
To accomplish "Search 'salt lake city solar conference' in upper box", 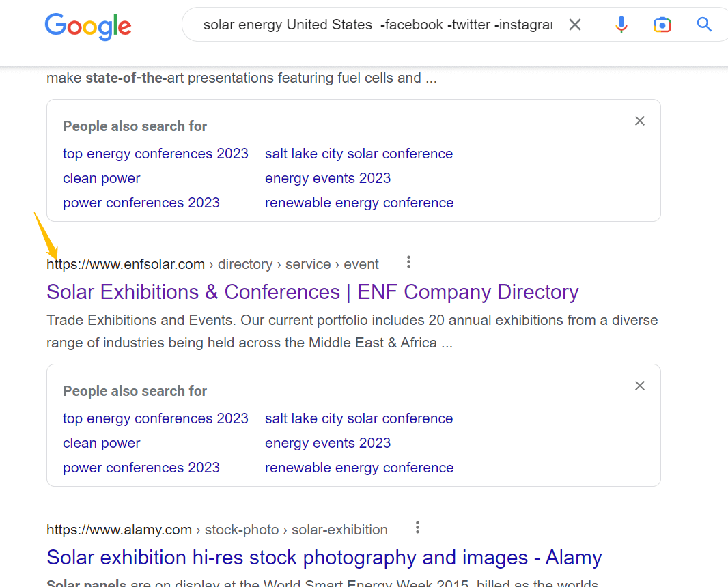I will (359, 154).
